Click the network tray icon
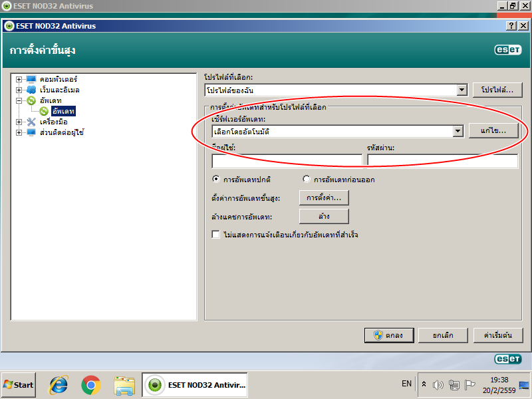532x399 pixels. [x=454, y=385]
